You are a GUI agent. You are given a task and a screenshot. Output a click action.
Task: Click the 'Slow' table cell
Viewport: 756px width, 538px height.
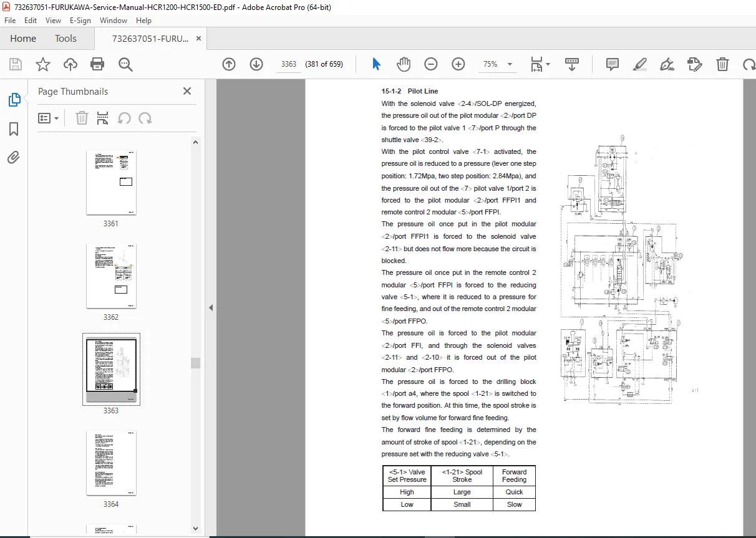click(514, 504)
